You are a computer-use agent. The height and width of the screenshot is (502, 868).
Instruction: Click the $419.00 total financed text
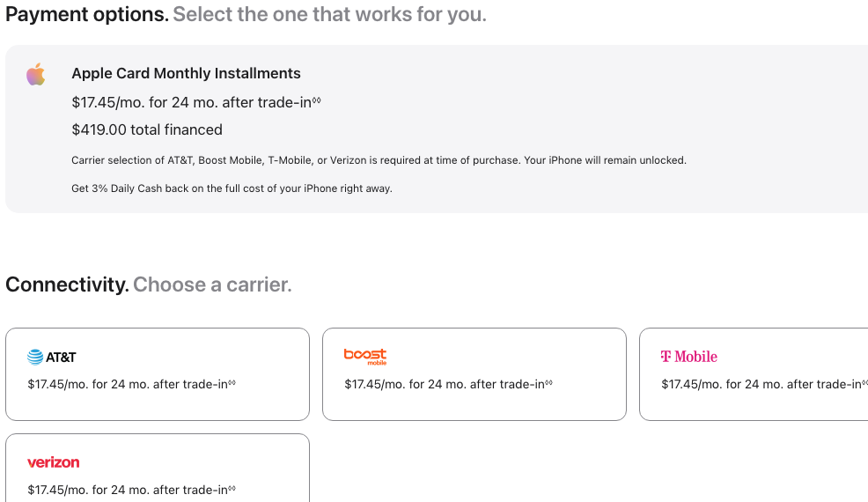(147, 129)
